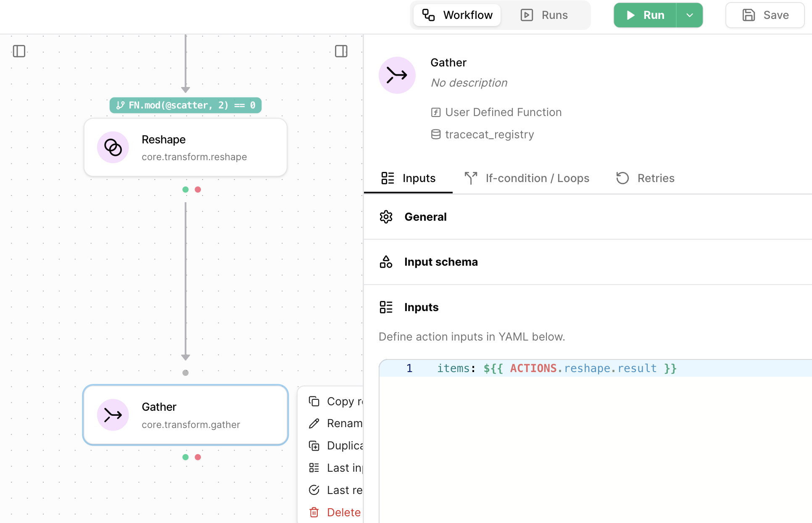Expand the General section

[588, 217]
